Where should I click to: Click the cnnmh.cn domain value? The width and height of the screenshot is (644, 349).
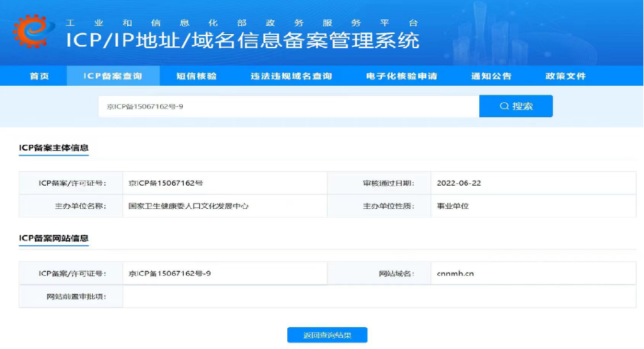tap(455, 274)
